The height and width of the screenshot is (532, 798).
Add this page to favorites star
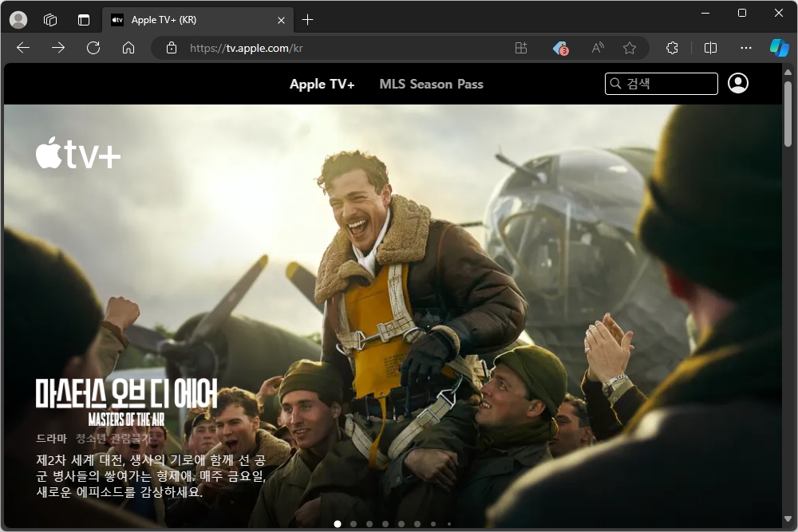click(630, 49)
